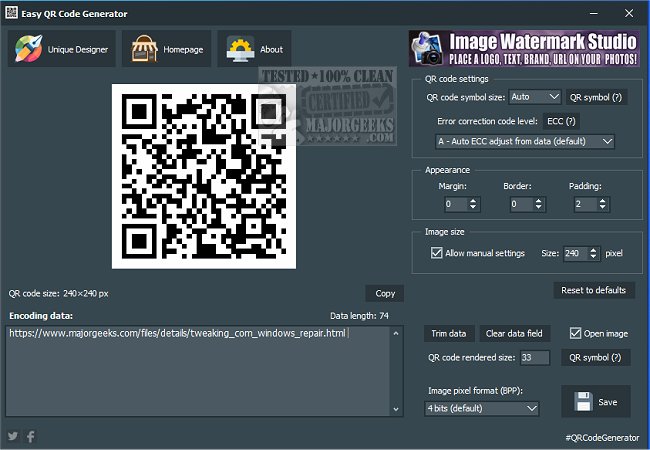Increase the Margin stepper value
The height and width of the screenshot is (450, 650).
point(473,201)
